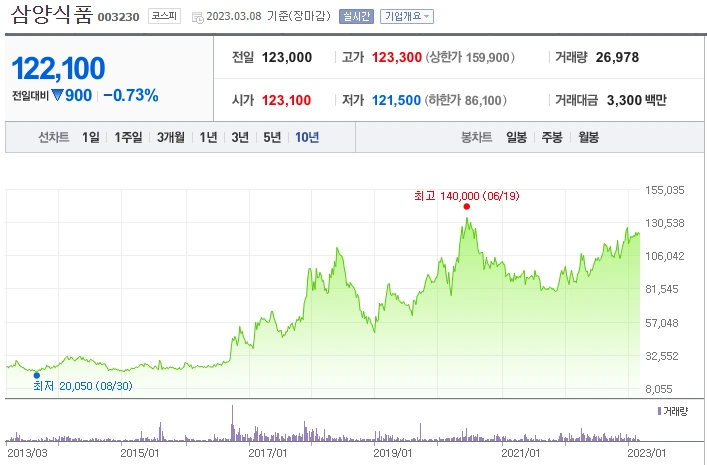Click the 106,042 y-axis value
The width and height of the screenshot is (707, 465).
[665, 256]
